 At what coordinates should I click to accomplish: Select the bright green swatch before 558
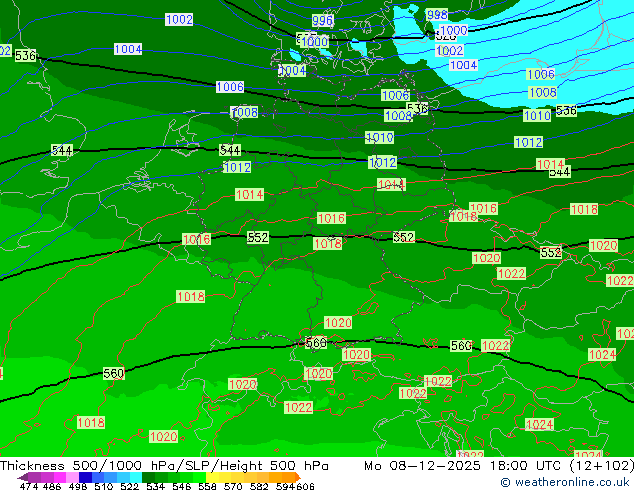tap(199, 477)
